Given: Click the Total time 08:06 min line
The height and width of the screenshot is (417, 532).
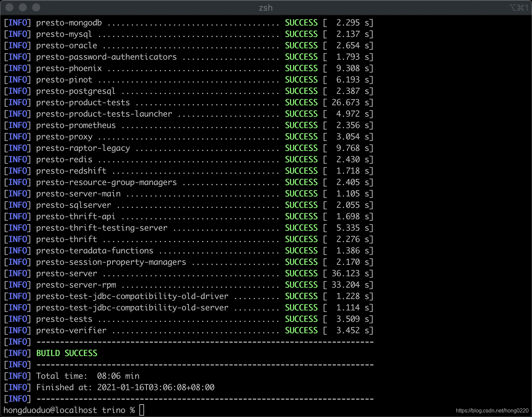Looking at the screenshot, I should [x=88, y=376].
